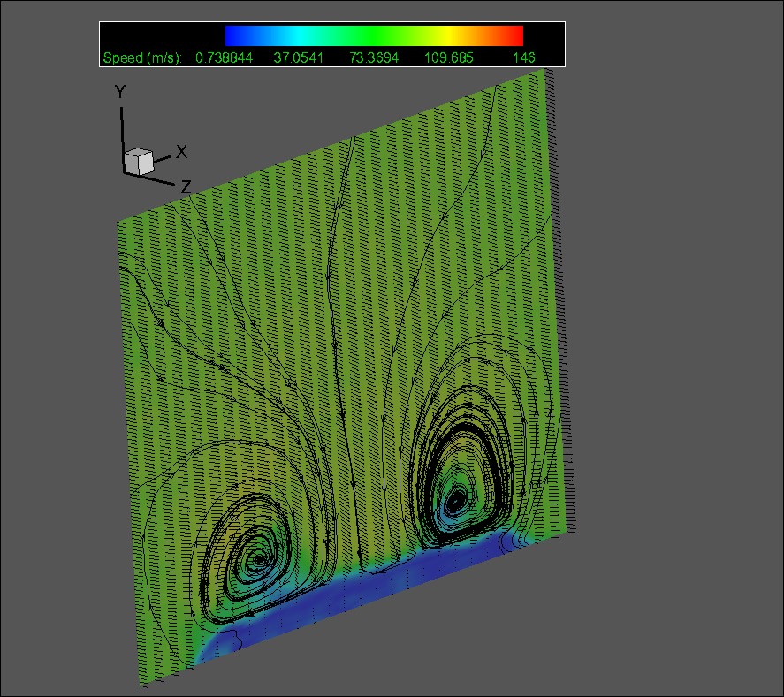Image resolution: width=784 pixels, height=697 pixels.
Task: Click legend minimum value 0.738844
Action: (x=225, y=58)
